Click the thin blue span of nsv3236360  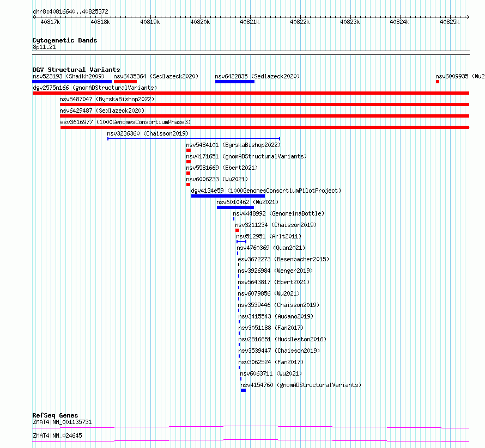coord(193,139)
